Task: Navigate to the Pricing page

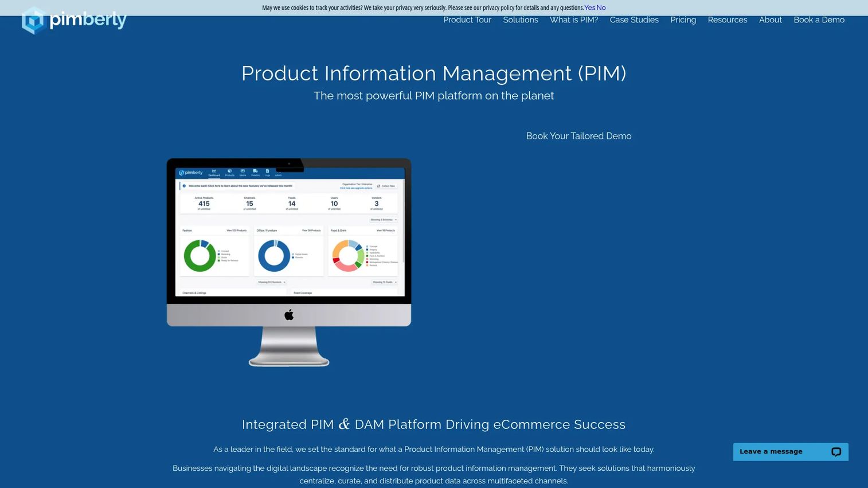Action: coord(683,20)
